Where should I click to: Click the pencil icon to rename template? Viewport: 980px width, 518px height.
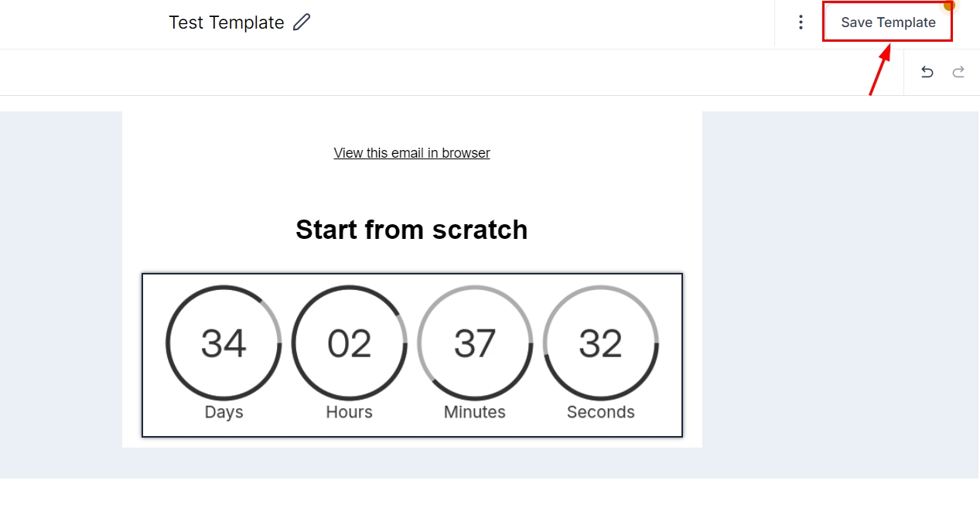point(302,22)
